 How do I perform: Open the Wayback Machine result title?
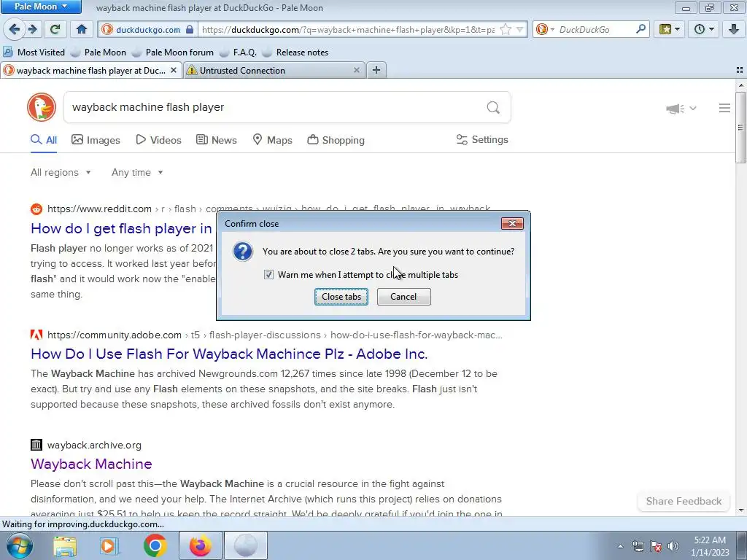[91, 464]
